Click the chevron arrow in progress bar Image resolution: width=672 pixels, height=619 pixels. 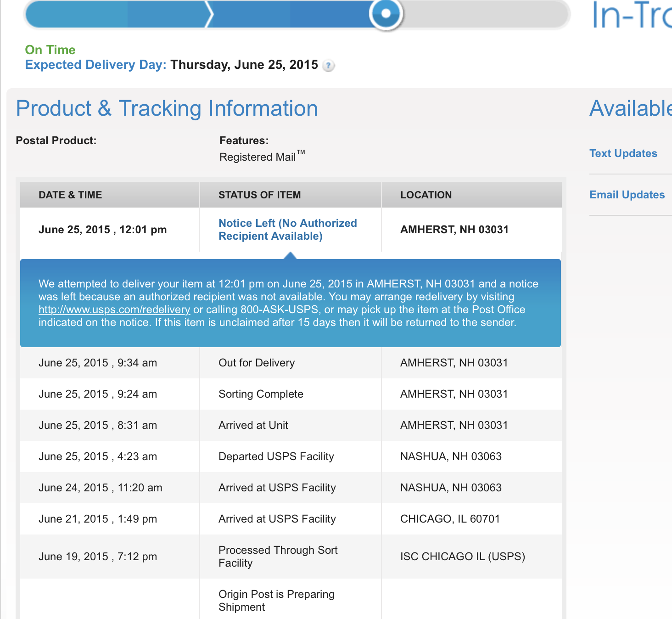coord(209,14)
